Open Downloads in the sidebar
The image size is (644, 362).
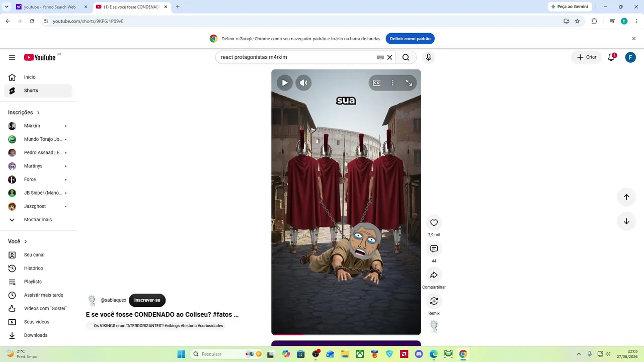pos(38,335)
